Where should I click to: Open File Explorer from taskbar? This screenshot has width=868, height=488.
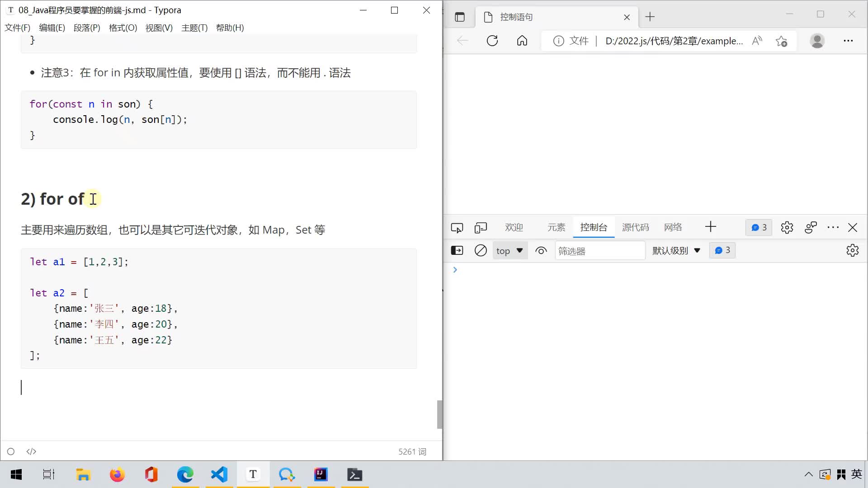click(83, 475)
